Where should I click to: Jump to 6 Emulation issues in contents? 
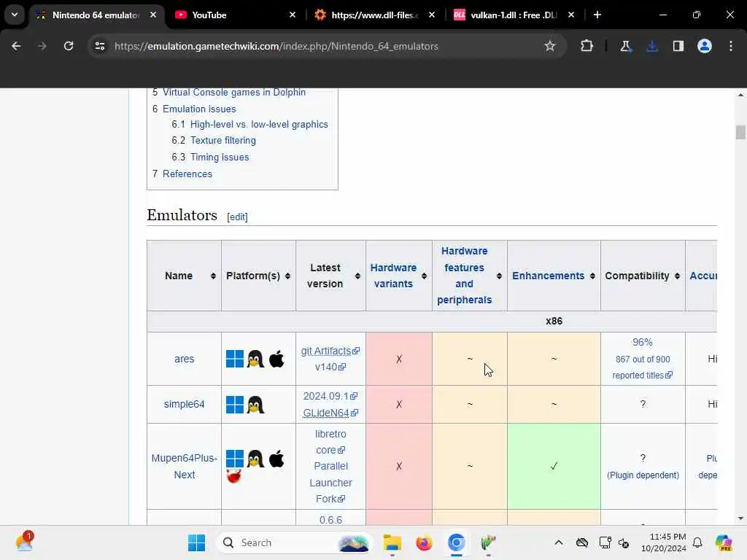[x=199, y=109]
